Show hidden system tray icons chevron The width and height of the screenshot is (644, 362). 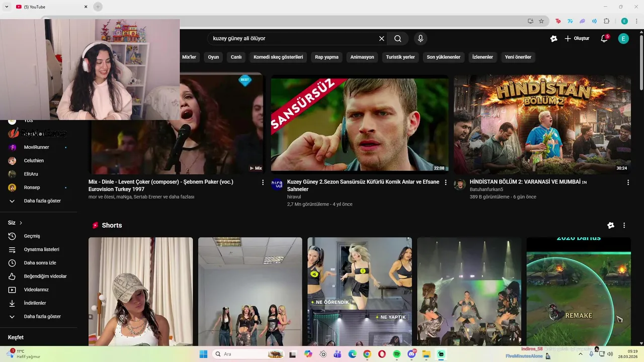(x=580, y=354)
